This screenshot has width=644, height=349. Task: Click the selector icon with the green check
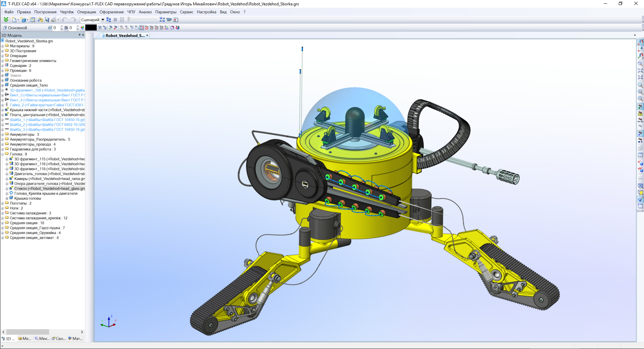[110, 28]
